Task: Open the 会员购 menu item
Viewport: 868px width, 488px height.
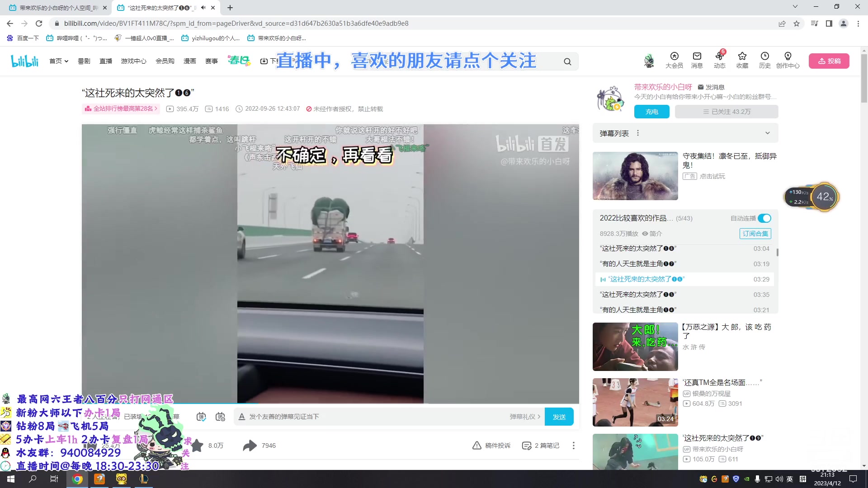Action: pos(165,61)
